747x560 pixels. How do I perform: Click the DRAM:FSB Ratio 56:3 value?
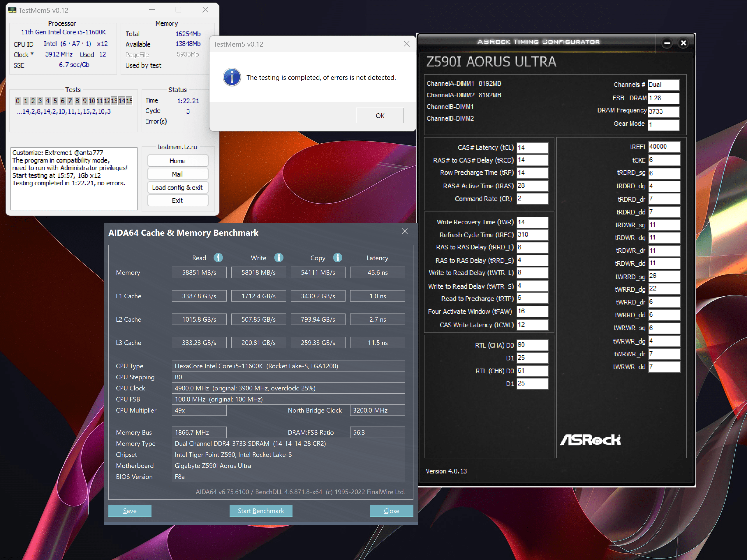(x=378, y=432)
